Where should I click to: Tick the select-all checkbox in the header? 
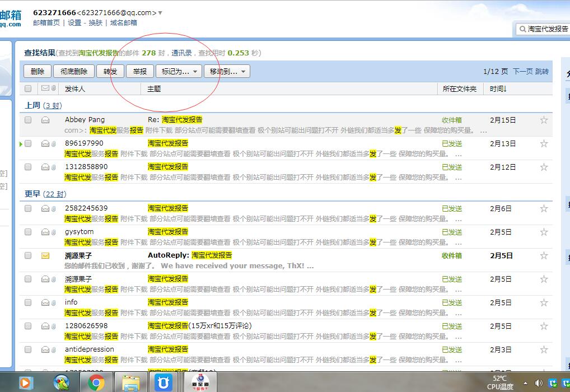click(x=27, y=88)
